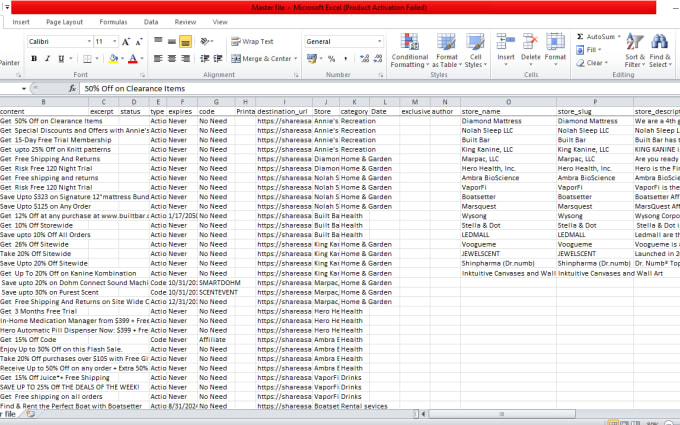
Task: Open the Number dialog launcher
Action: 381,75
